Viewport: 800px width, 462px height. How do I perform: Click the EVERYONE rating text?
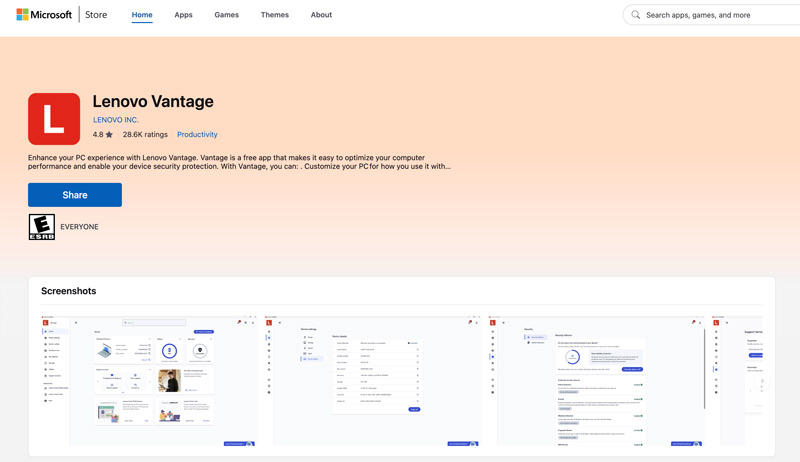[x=80, y=227]
